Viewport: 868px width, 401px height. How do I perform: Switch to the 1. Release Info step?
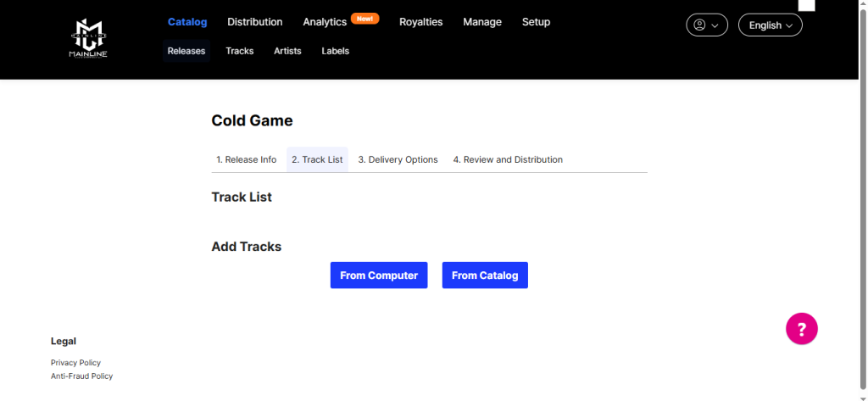click(246, 159)
